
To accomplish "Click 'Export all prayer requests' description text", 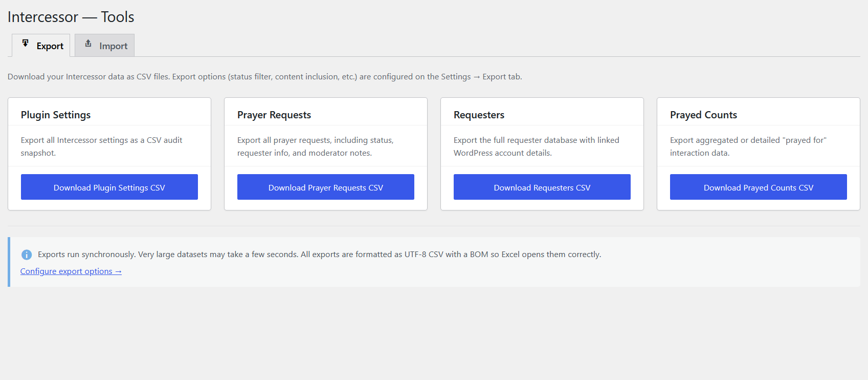I will click(316, 146).
